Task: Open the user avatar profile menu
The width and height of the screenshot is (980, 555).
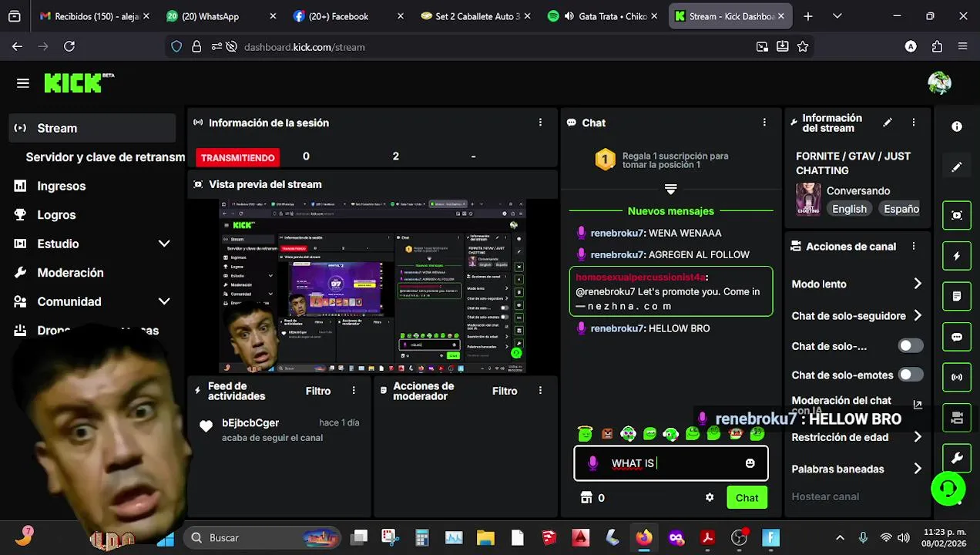Action: [x=939, y=82]
